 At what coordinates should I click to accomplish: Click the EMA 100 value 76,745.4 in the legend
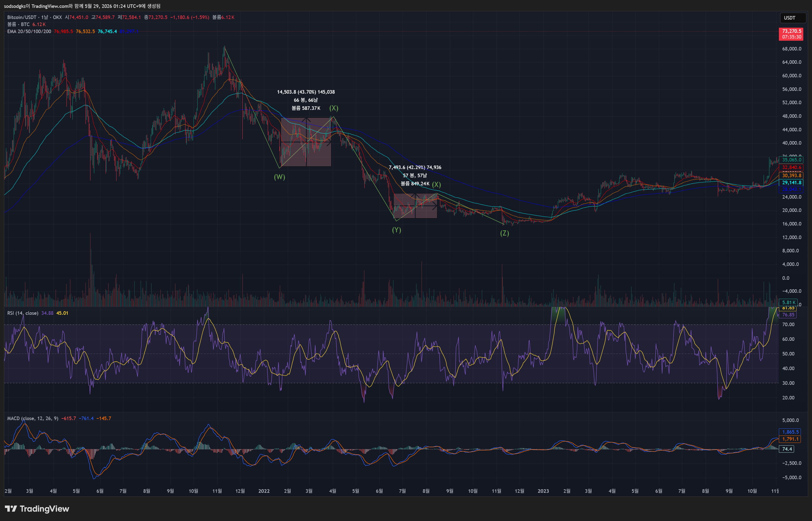pyautogui.click(x=107, y=31)
